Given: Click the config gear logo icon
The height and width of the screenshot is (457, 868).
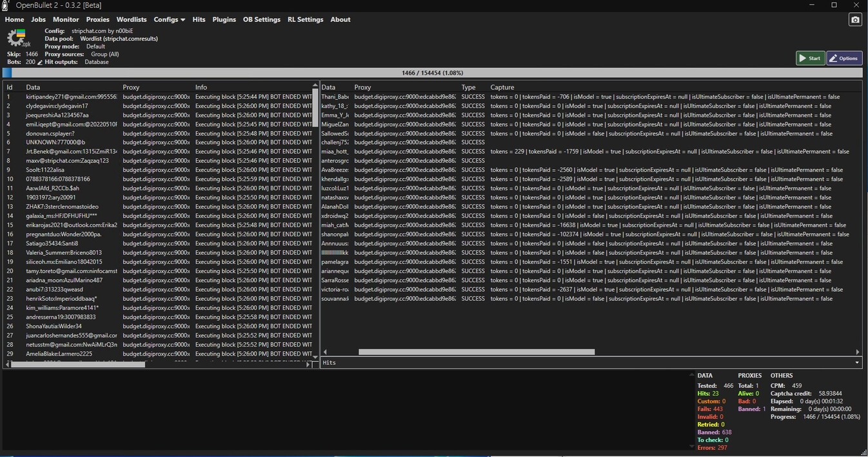Looking at the screenshot, I should coord(18,38).
